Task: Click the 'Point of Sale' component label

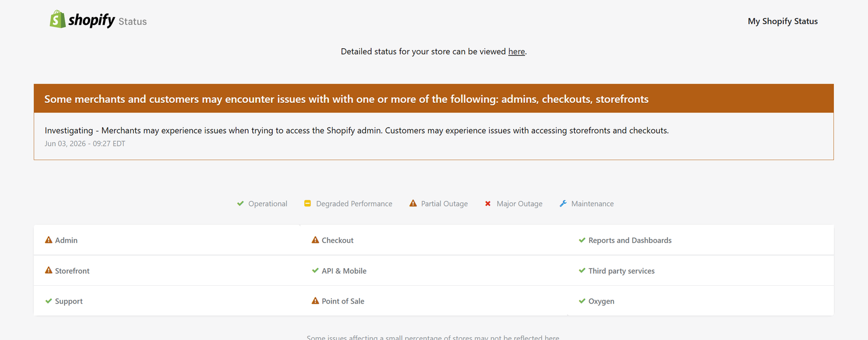Action: 343,301
